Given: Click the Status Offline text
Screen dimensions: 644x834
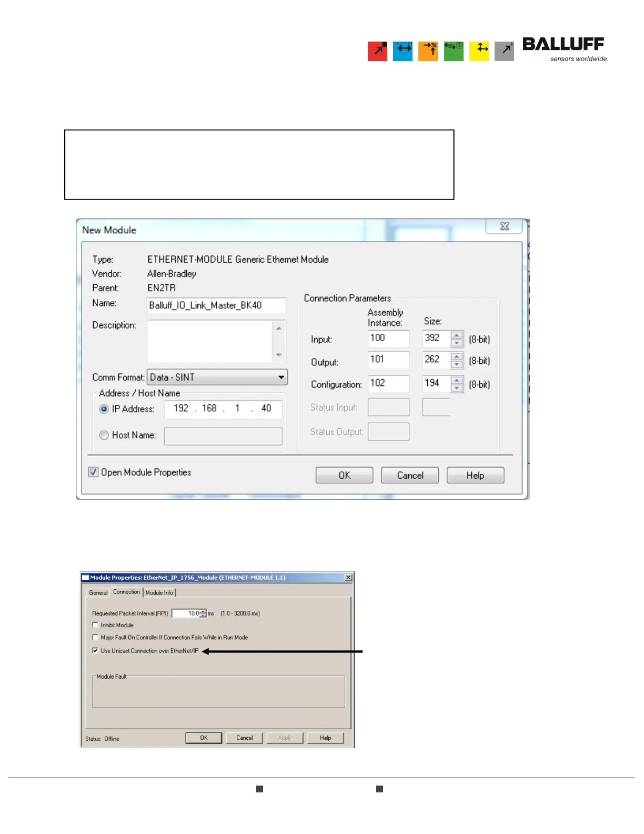Looking at the screenshot, I should pos(103,739).
